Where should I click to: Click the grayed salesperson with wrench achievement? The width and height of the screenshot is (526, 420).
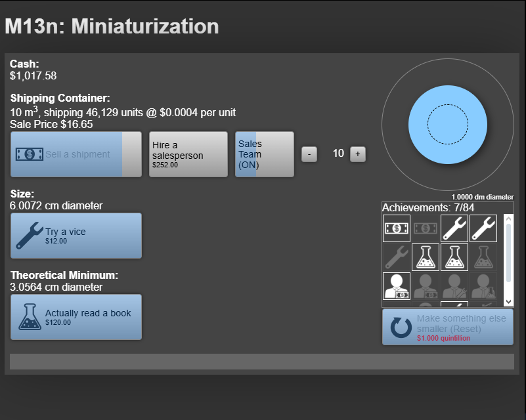coord(454,287)
